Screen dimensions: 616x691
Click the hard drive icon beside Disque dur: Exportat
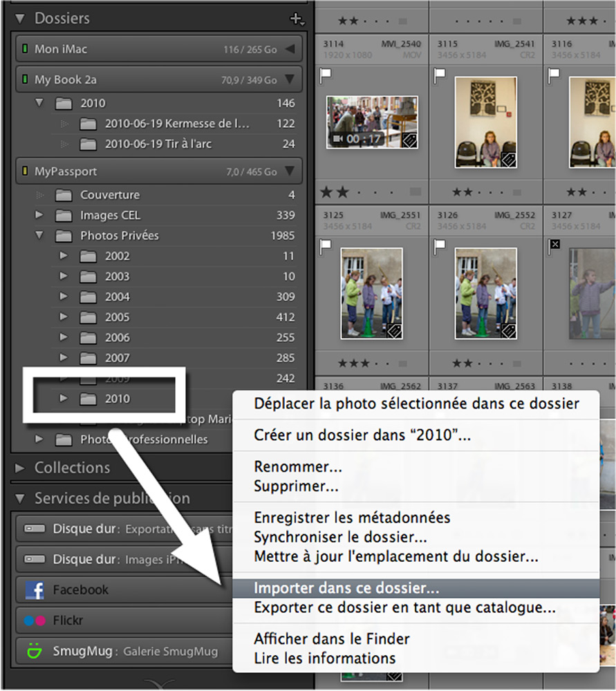(x=35, y=529)
